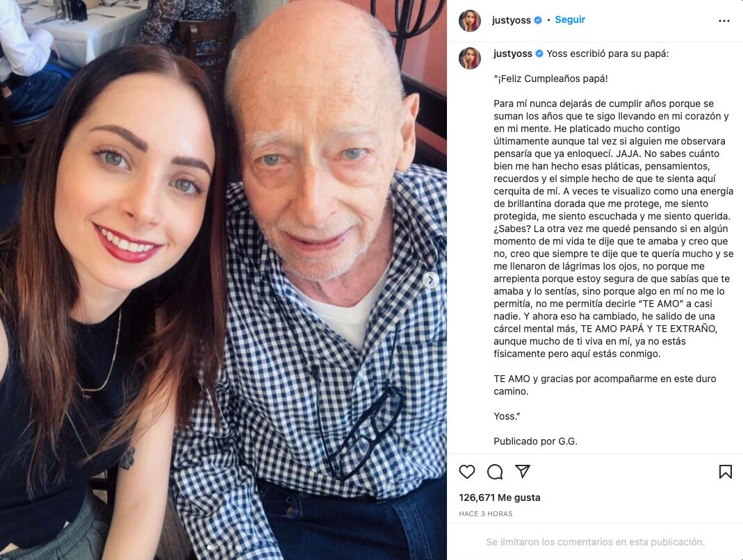
Task: Click the ¡Feliz Cumpleaños papá! caption line
Action: point(550,79)
